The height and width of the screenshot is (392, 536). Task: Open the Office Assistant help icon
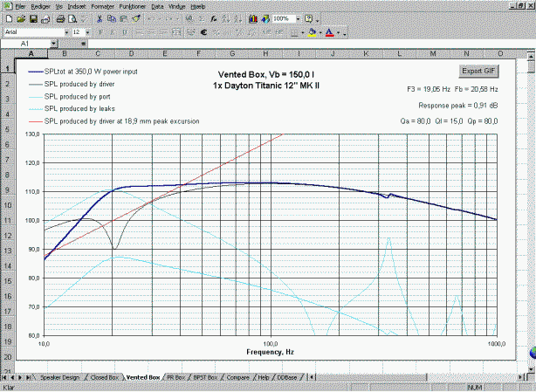(x=309, y=19)
